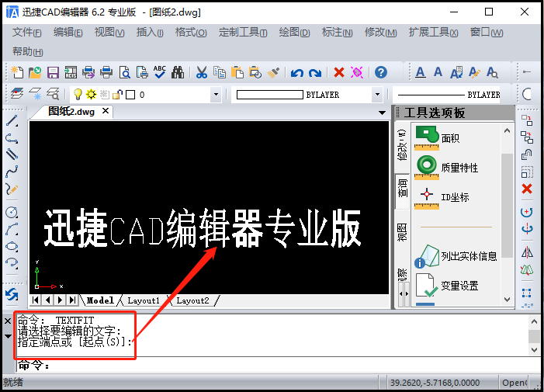Expand the layer dropdown showing 0
The height and width of the screenshot is (392, 544).
coord(216,95)
